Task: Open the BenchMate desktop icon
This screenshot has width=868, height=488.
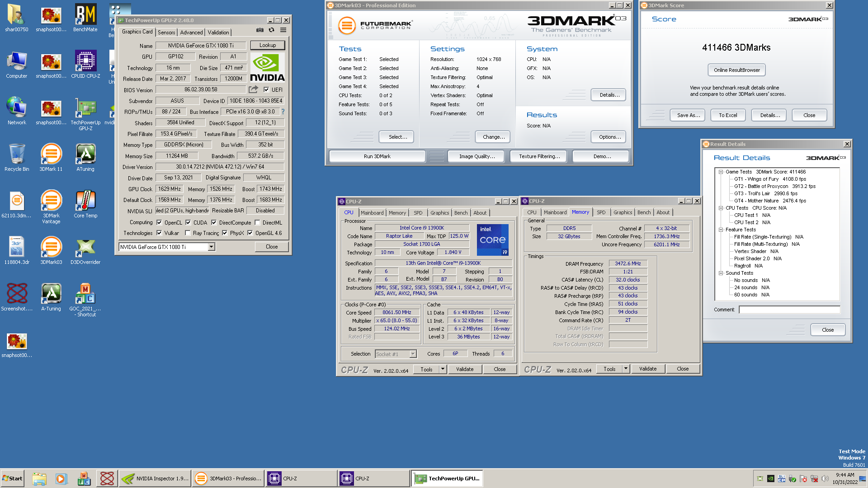Action: pyautogui.click(x=85, y=18)
